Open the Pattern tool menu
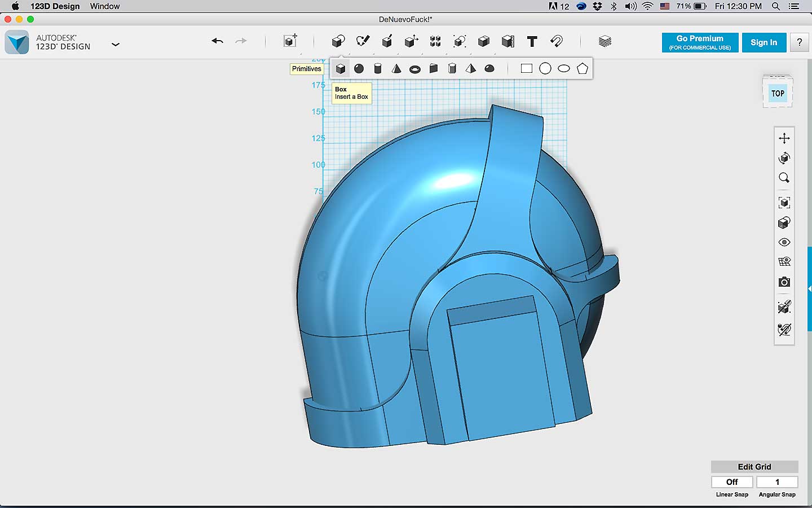Image resolution: width=812 pixels, height=508 pixels. [x=435, y=41]
